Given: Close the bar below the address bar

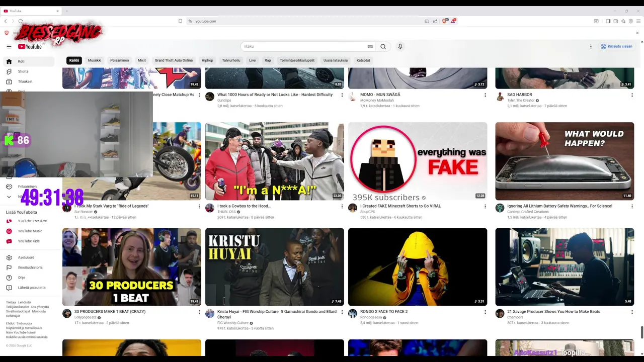Looking at the screenshot, I should click(637, 33).
